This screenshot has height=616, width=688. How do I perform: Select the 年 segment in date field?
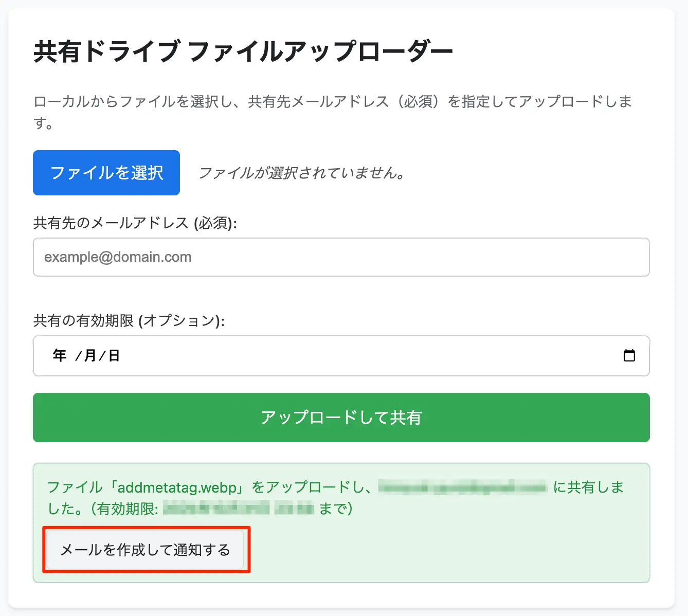(60, 355)
